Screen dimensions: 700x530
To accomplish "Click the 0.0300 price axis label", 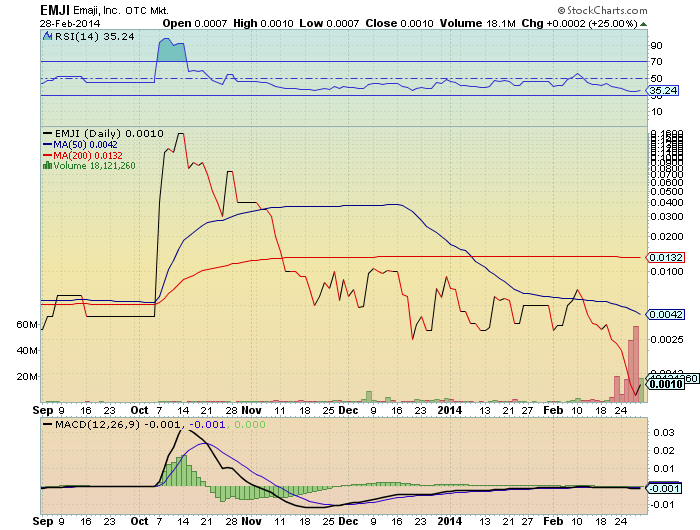I will (667, 217).
